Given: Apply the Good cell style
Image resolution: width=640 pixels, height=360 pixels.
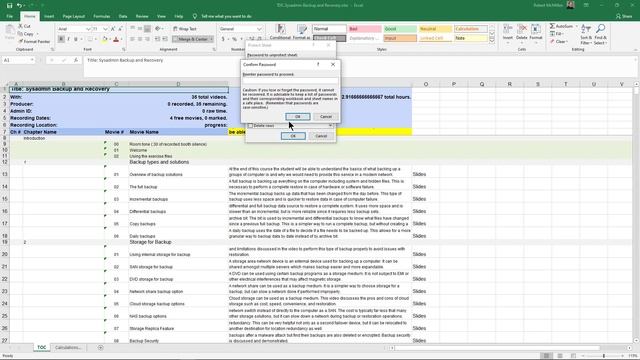Looking at the screenshot, I should [400, 29].
